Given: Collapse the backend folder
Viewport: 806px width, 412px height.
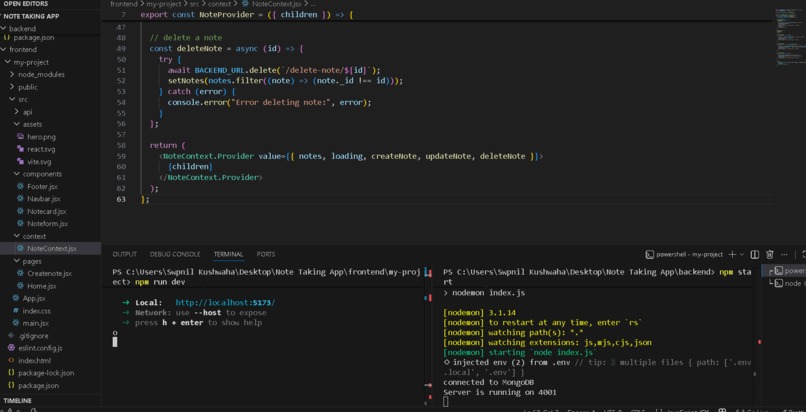Looking at the screenshot, I should 50,28.
